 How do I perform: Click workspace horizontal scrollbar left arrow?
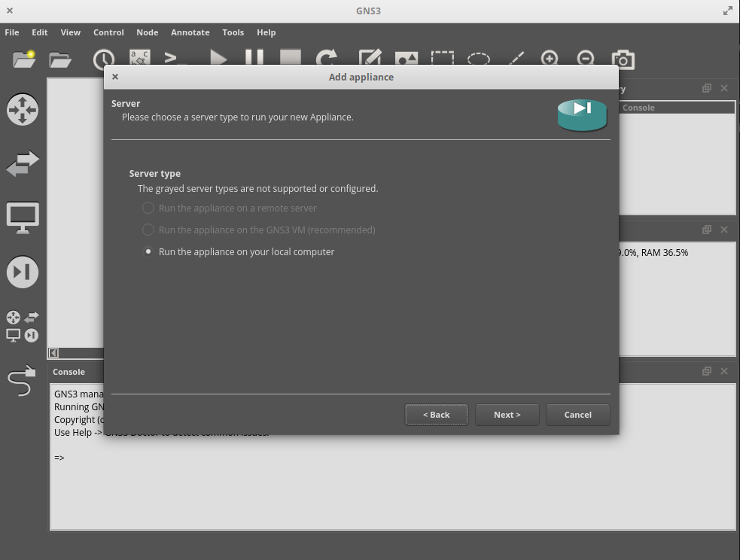pos(53,353)
